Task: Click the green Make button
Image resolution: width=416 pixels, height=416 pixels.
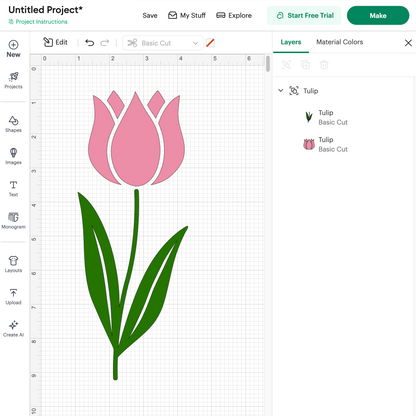Action: pos(378,15)
